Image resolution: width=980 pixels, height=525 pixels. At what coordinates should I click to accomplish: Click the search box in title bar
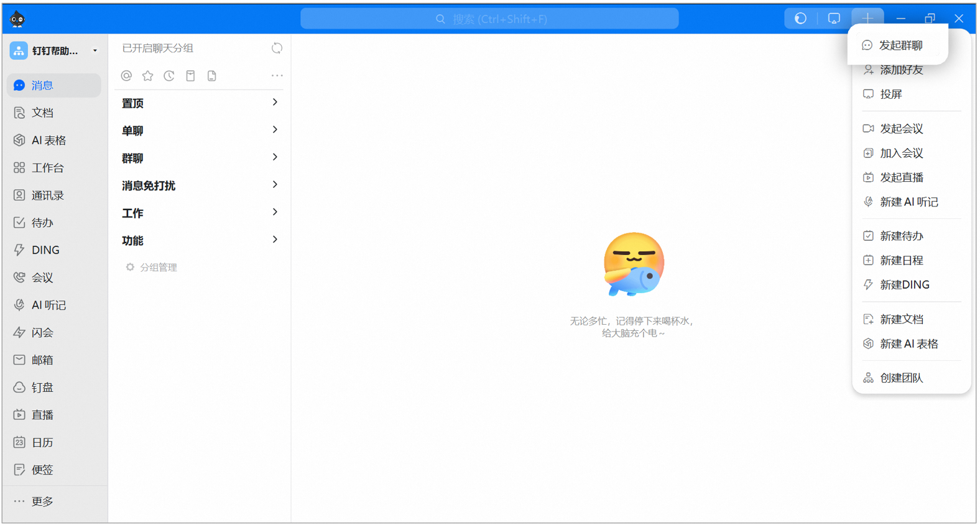point(489,19)
